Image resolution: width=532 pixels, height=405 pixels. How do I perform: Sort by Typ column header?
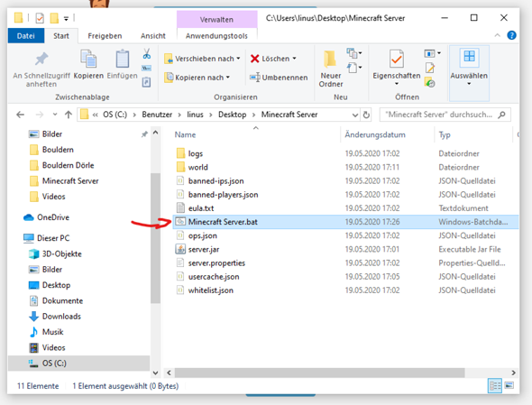445,134
